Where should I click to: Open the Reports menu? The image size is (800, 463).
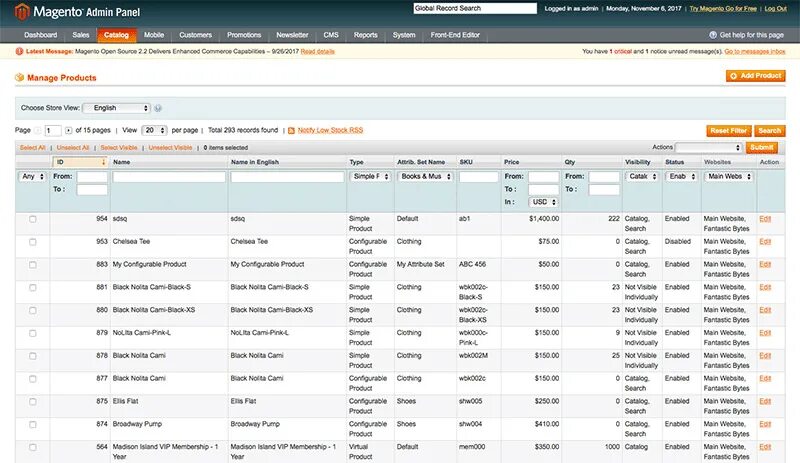click(366, 35)
